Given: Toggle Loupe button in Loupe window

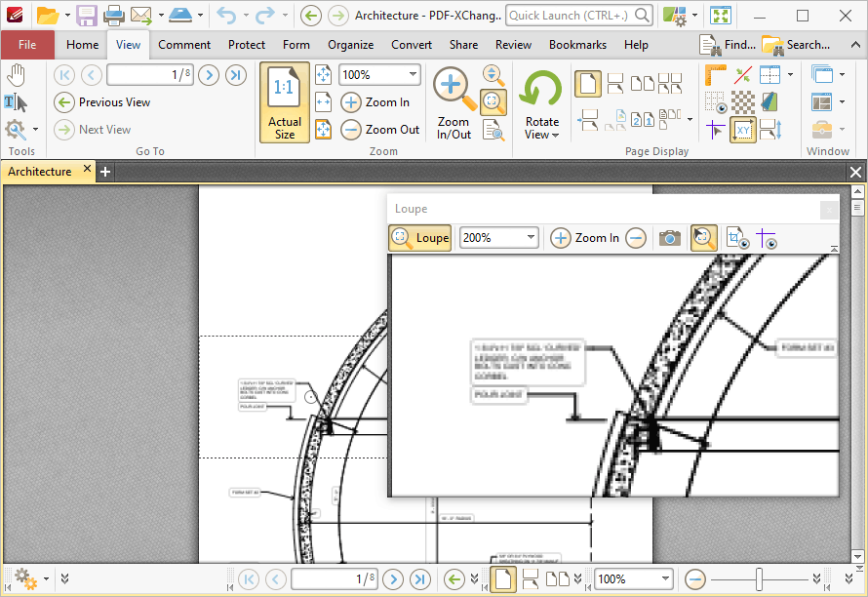Looking at the screenshot, I should click(419, 238).
